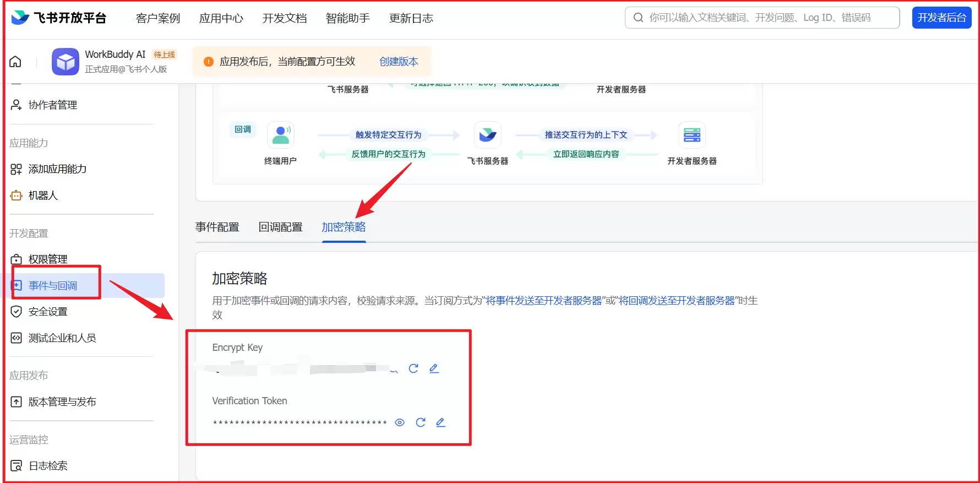980x483 pixels.
Task: Click the 开发者后台 button
Action: coord(941,18)
